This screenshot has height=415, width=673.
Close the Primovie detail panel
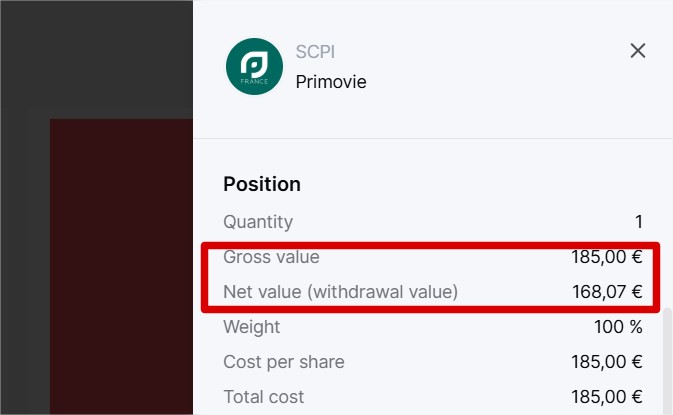(x=638, y=51)
